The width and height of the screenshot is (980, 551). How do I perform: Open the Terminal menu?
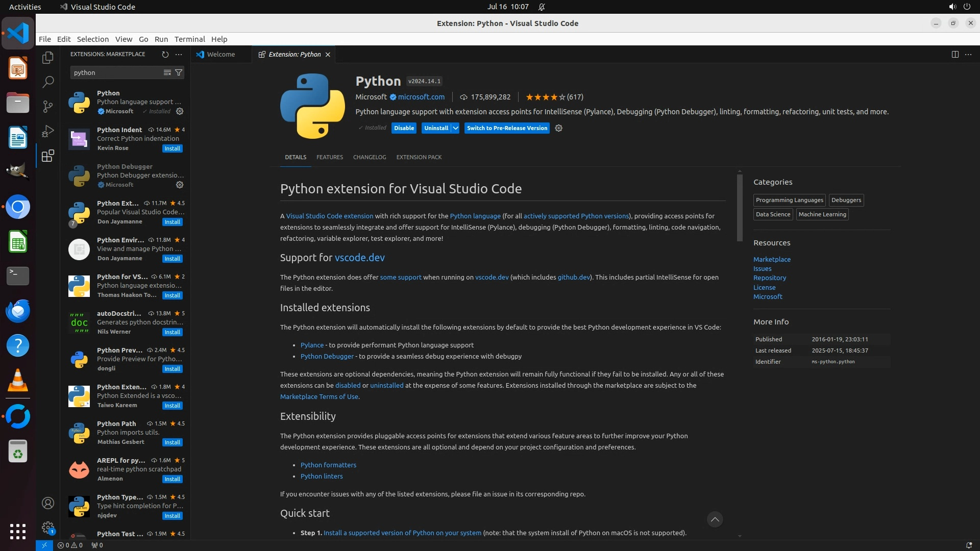click(189, 39)
